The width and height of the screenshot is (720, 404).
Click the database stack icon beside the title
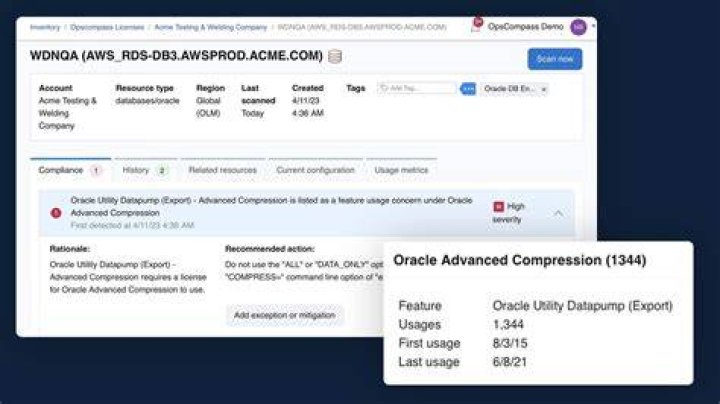[335, 56]
